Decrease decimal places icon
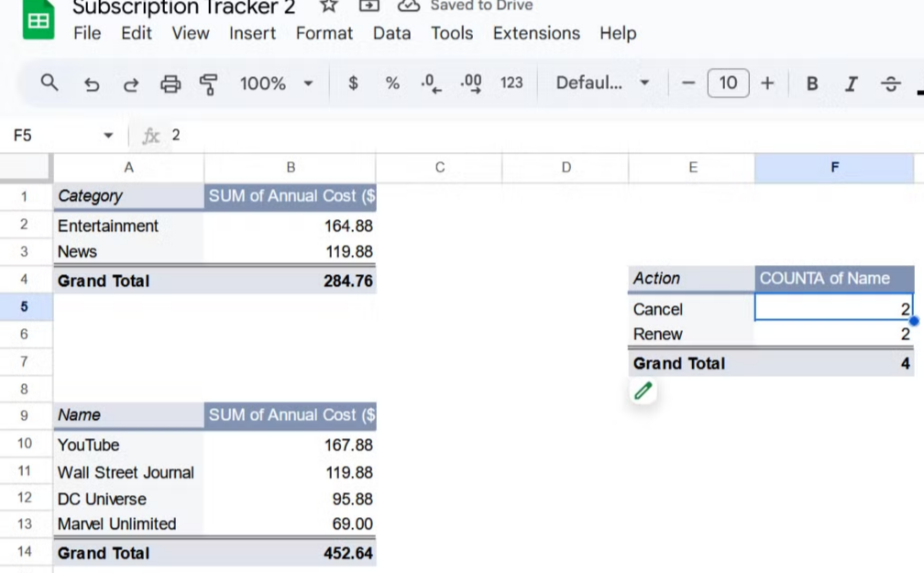The height and width of the screenshot is (573, 924). point(432,83)
